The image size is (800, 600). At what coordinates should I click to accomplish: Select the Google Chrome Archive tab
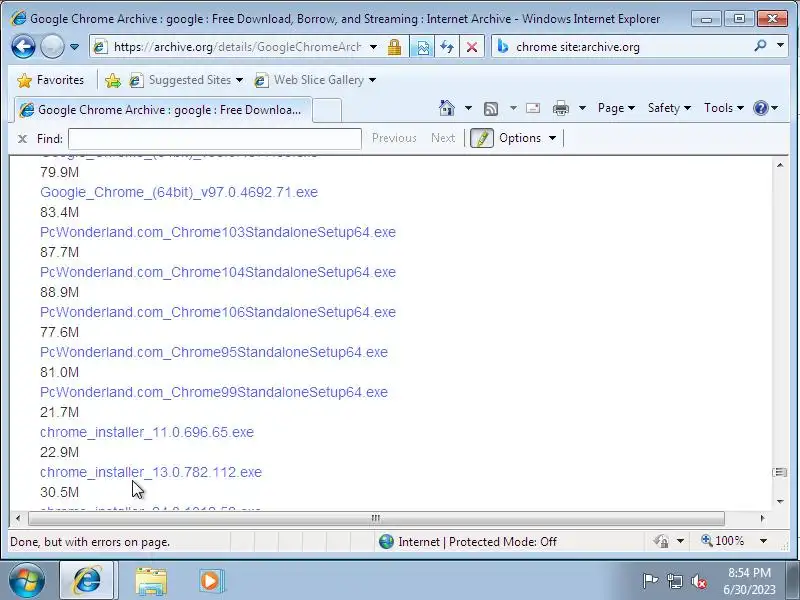tap(162, 110)
